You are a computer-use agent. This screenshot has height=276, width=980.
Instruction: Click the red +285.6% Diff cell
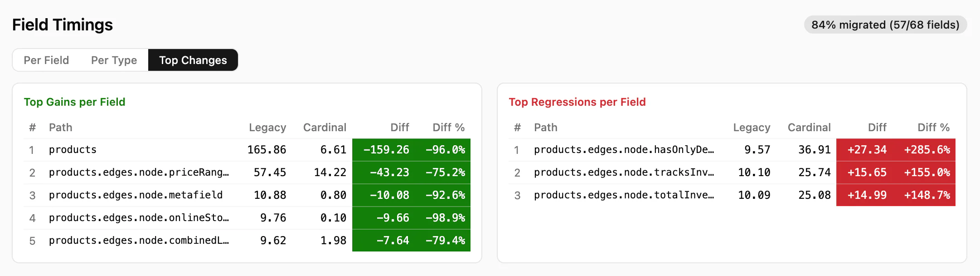[927, 150]
